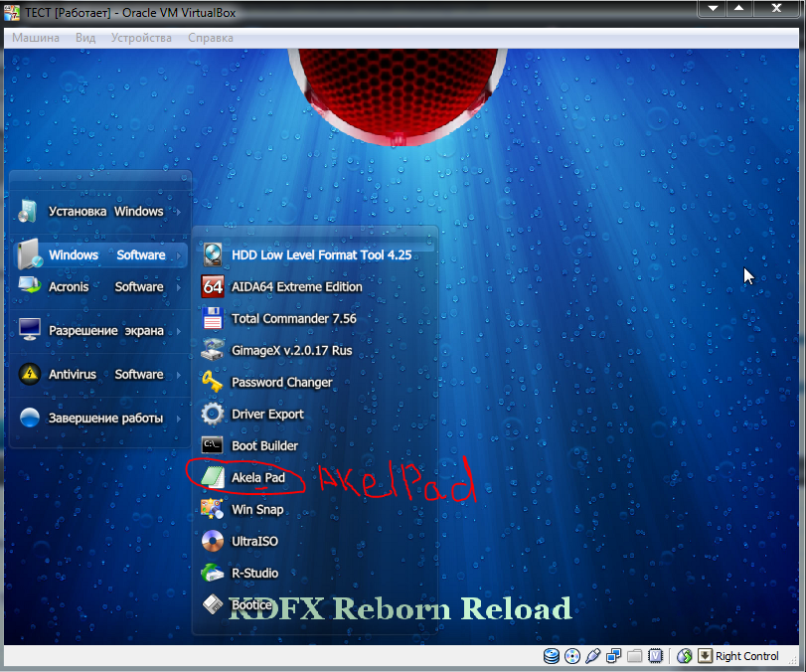
Task: Open AIDA64 Extreme Edition red 64 icon
Action: 213,286
